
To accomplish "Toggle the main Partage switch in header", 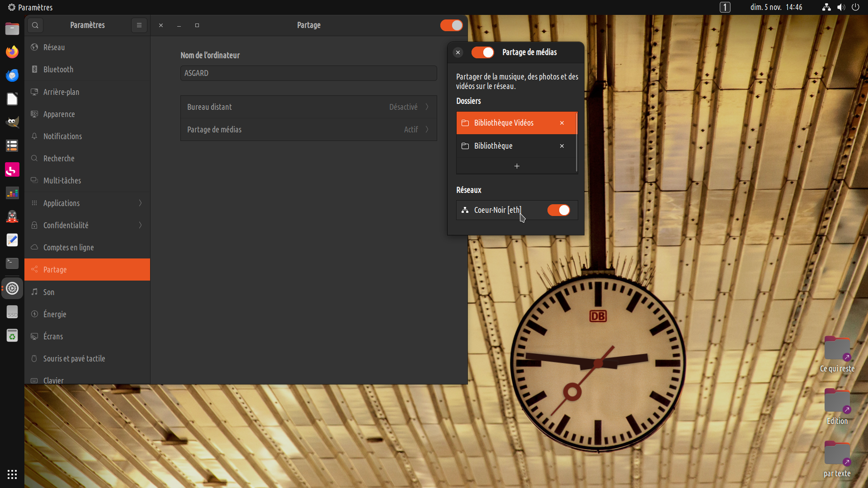I will [451, 25].
